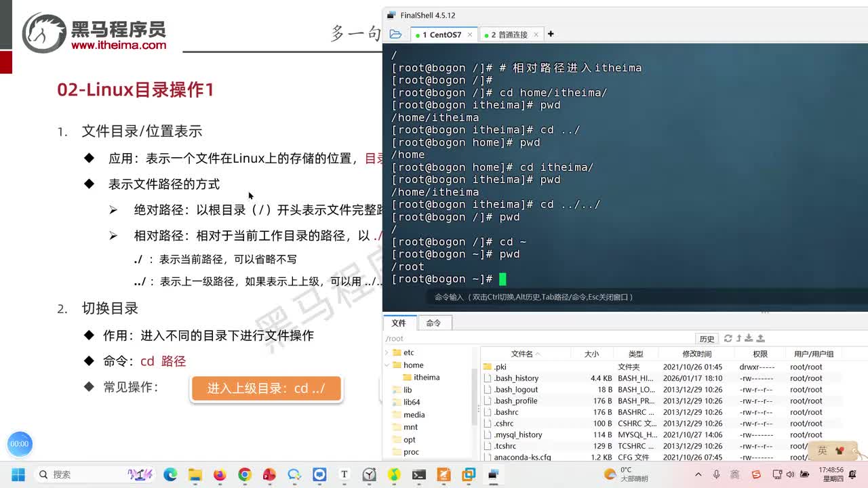The width and height of the screenshot is (868, 488).
Task: Collapse the home folder in tree
Action: (x=387, y=365)
